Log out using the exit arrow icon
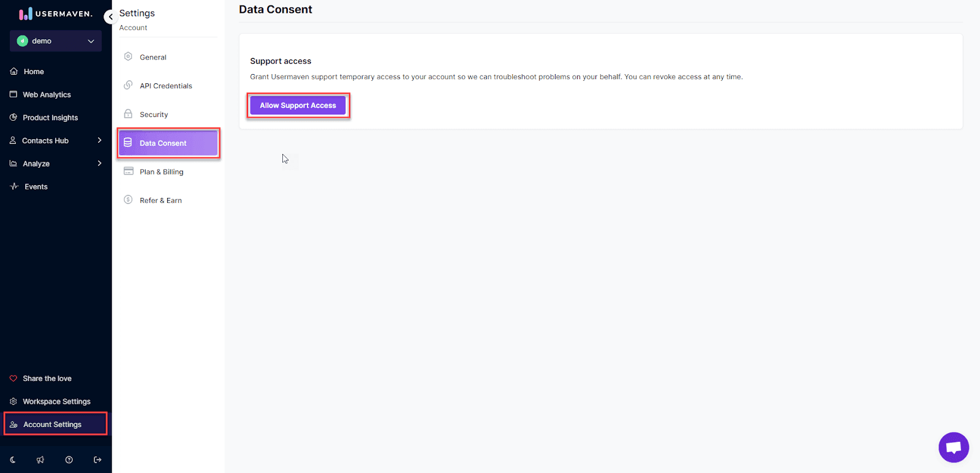This screenshot has width=980, height=473. click(x=97, y=460)
